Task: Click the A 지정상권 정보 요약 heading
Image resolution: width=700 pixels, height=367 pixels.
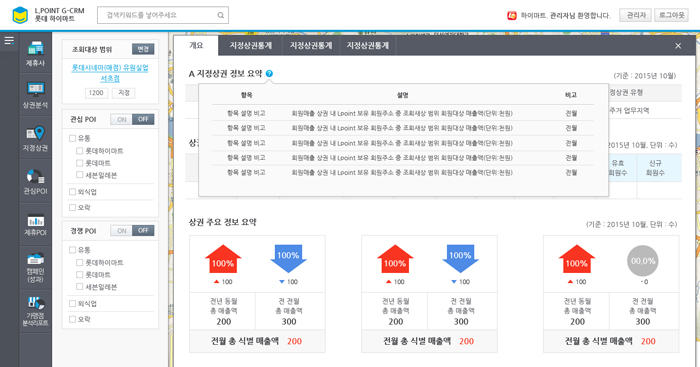Action: 225,74
